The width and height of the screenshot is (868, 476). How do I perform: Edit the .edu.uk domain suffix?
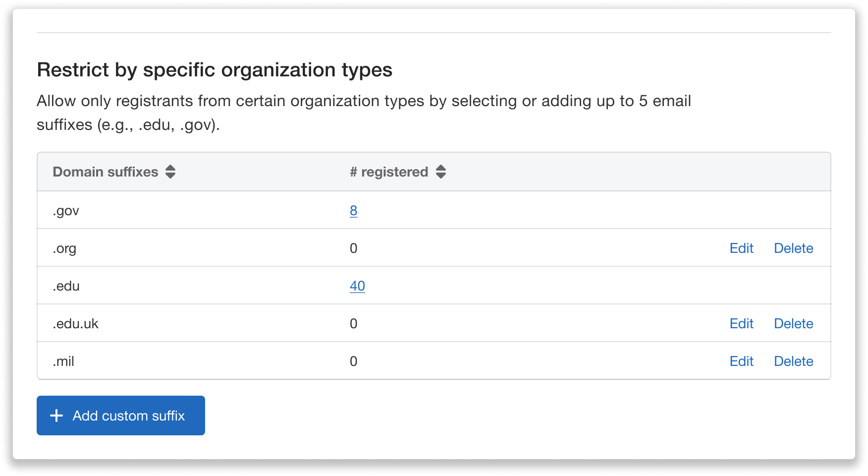pos(741,323)
